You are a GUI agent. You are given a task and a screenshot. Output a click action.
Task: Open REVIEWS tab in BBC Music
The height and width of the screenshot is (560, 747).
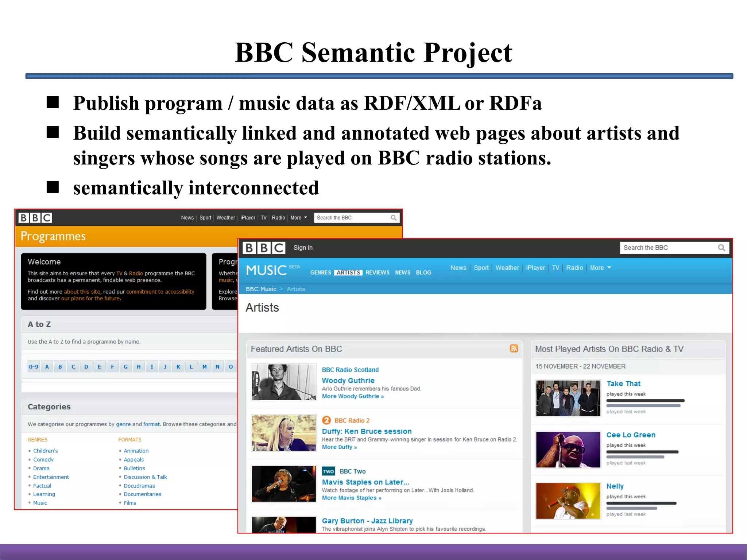378,273
